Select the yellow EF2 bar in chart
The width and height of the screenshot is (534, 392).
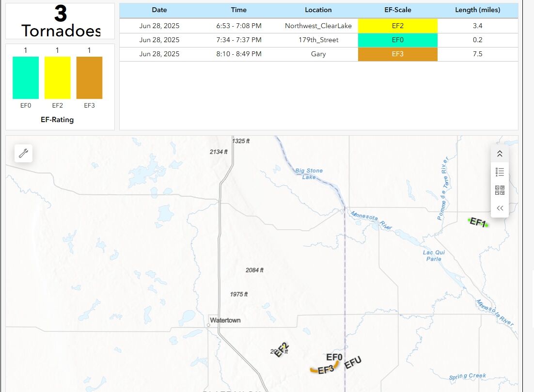pos(58,78)
